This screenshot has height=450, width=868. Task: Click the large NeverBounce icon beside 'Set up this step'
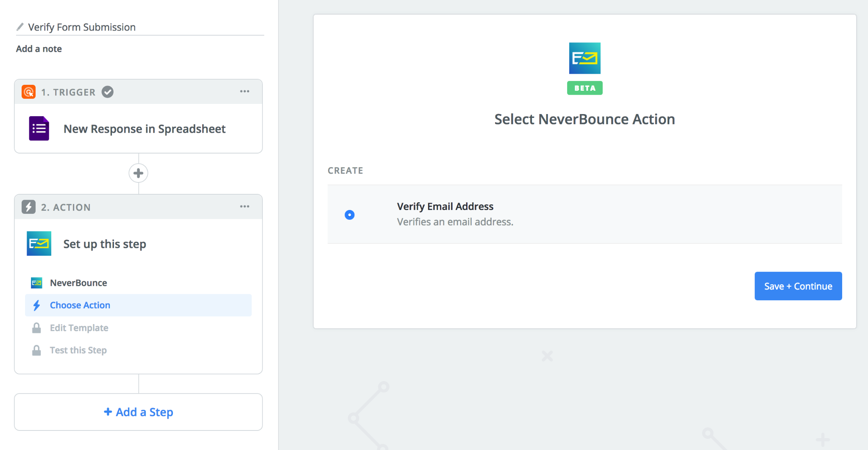click(x=39, y=243)
